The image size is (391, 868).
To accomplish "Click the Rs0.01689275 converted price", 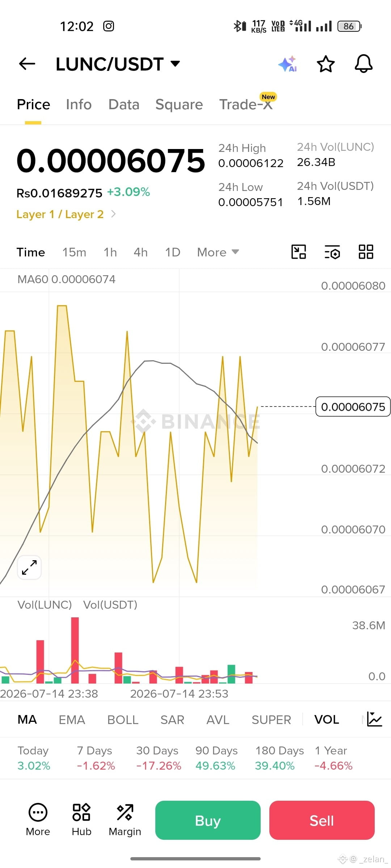I will (59, 193).
